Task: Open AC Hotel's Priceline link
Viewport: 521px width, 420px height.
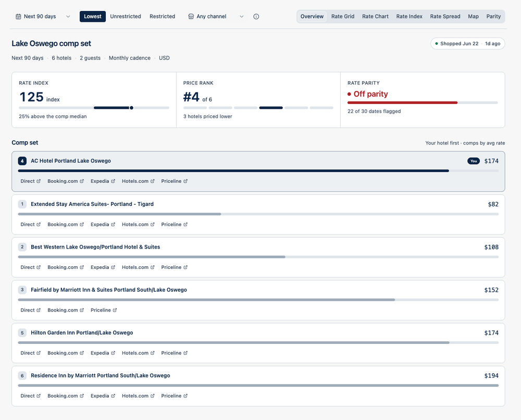Action: pos(174,181)
